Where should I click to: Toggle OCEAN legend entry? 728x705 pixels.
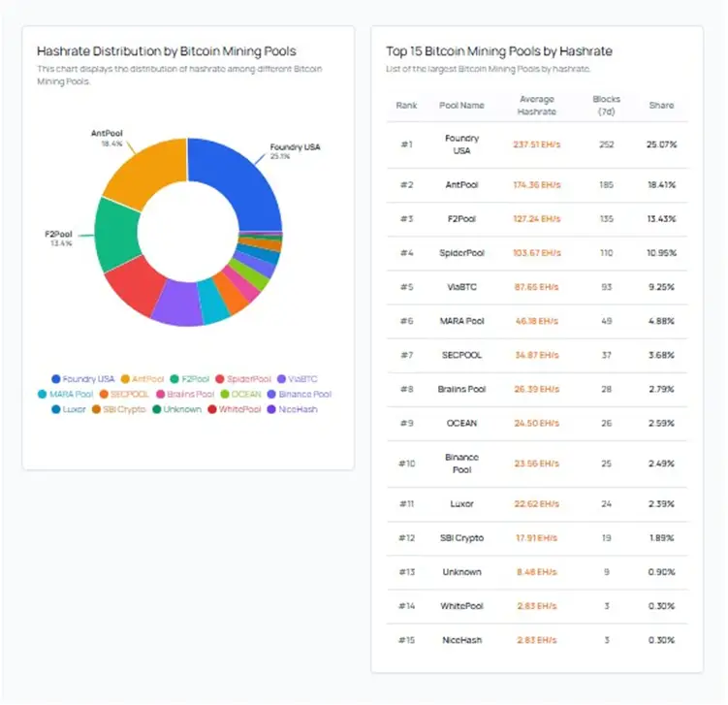(x=241, y=395)
